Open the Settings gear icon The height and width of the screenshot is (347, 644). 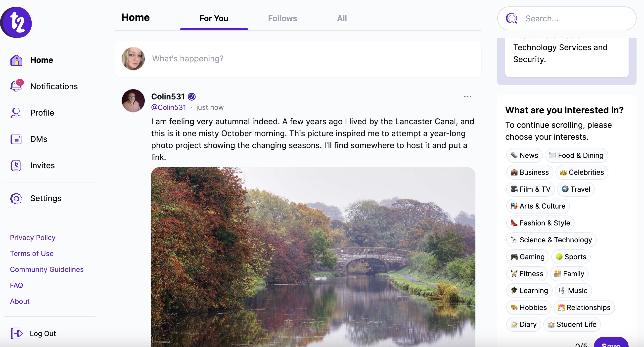pyautogui.click(x=16, y=199)
